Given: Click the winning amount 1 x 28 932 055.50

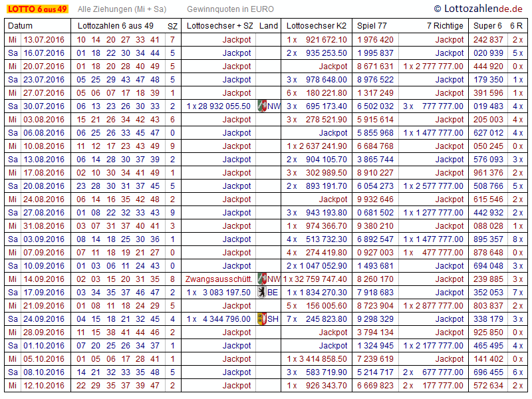Looking at the screenshot, I should pyautogui.click(x=219, y=106).
